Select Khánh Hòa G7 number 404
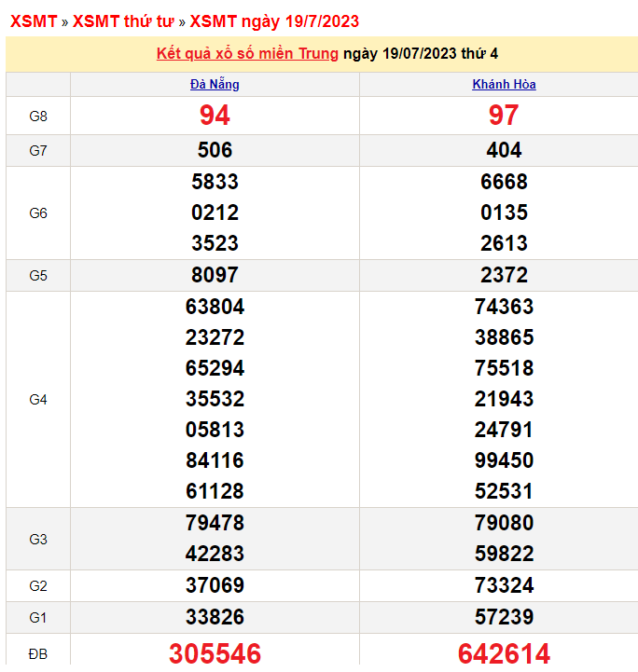Screen dimensions: 638x672 (x=504, y=151)
